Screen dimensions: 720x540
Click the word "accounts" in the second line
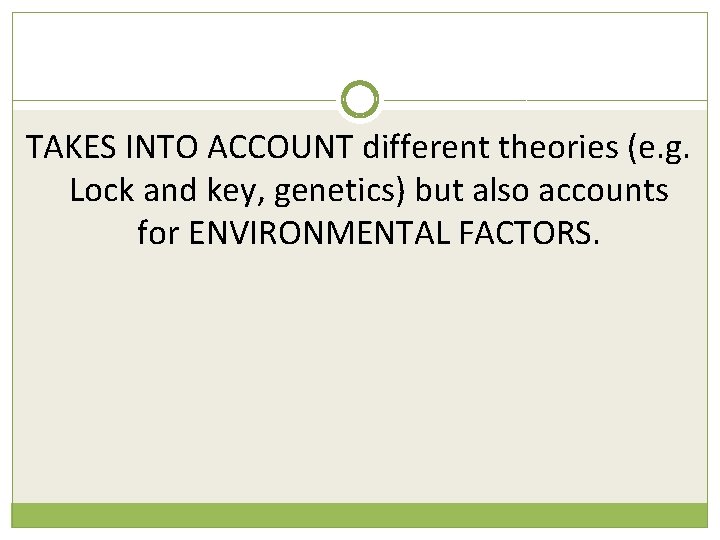coord(608,190)
